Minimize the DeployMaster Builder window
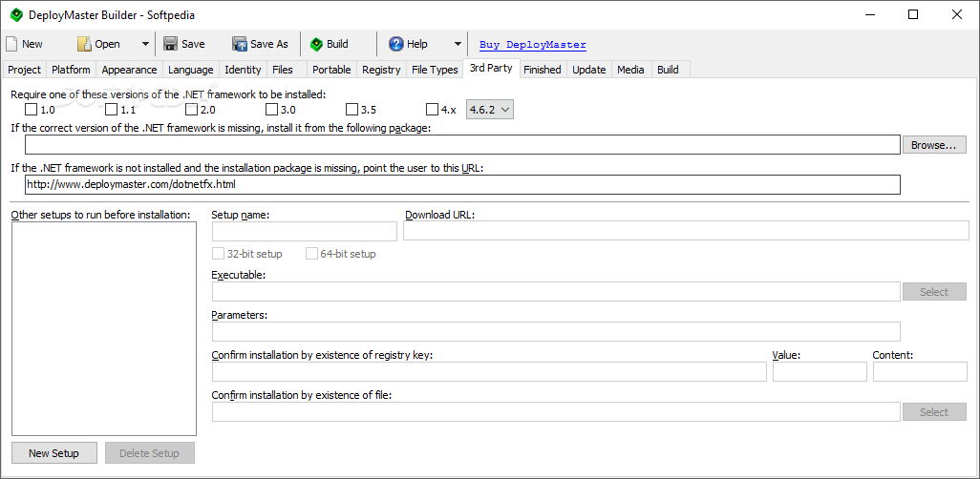 coord(870,15)
